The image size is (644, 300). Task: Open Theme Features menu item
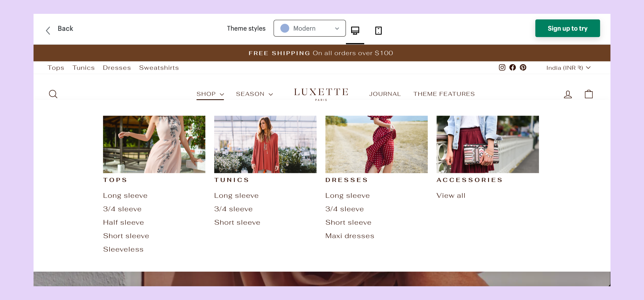[444, 94]
